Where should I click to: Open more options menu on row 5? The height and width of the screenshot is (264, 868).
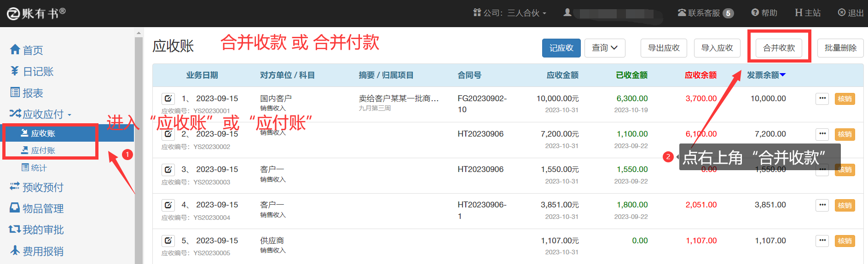(x=822, y=241)
